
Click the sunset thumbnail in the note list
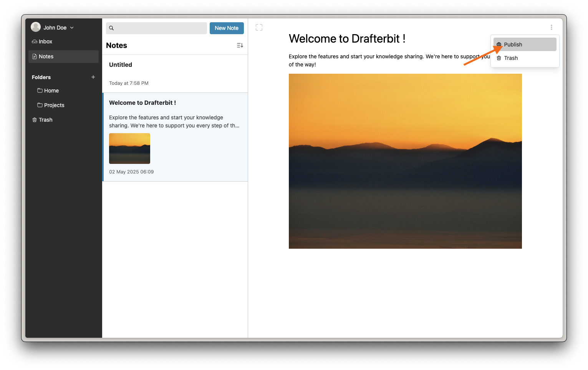129,149
